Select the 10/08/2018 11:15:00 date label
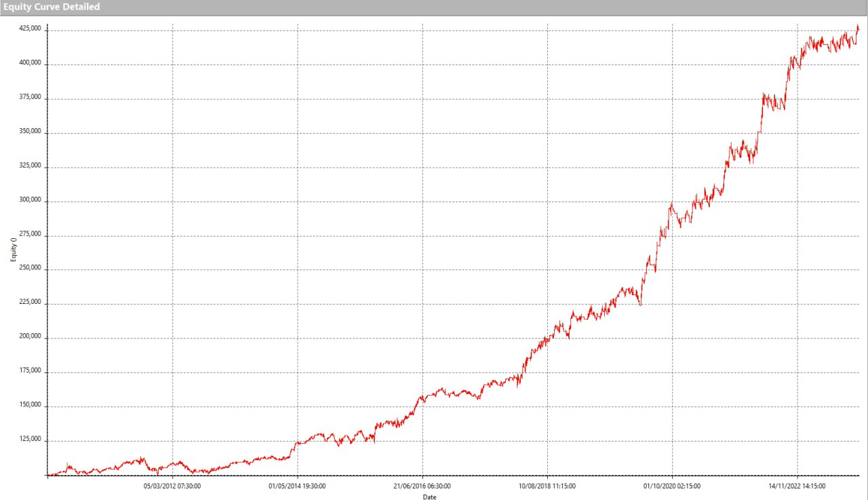Image resolution: width=868 pixels, height=500 pixels. point(547,486)
